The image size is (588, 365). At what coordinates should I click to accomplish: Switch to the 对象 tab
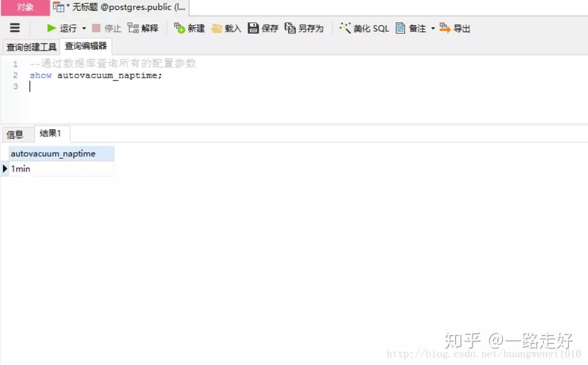pyautogui.click(x=25, y=7)
